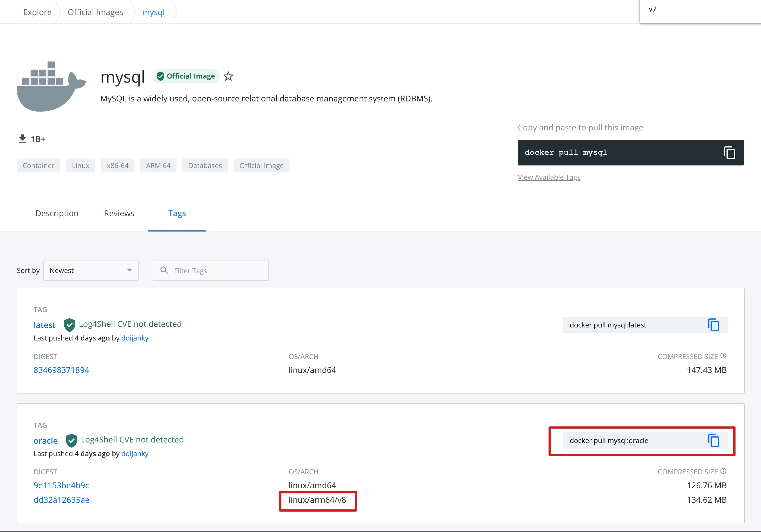Screen dimensions: 761x532
Task: Click the ARM 64 category chip
Action: click(158, 165)
